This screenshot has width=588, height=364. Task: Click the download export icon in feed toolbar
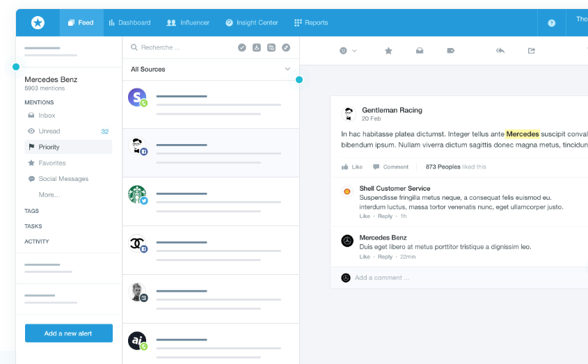[x=257, y=47]
